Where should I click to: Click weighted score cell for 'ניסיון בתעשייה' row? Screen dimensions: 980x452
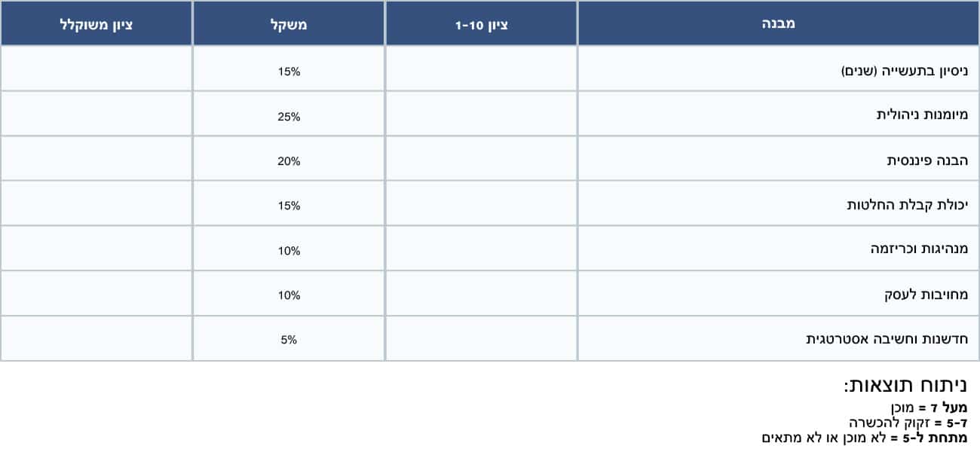tap(96, 72)
